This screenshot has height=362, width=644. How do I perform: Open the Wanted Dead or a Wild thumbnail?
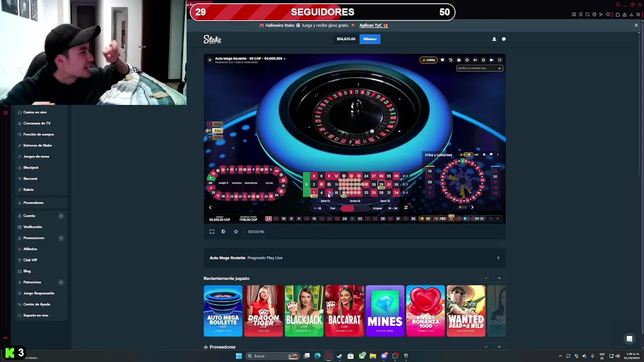[466, 311]
